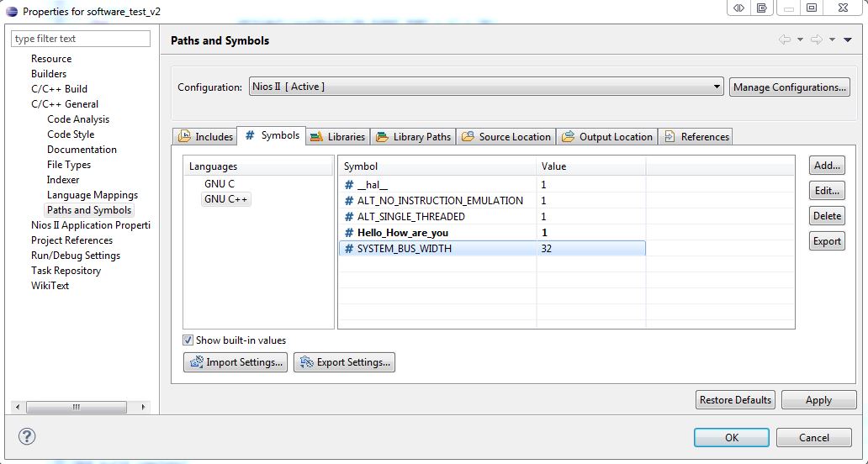Image resolution: width=868 pixels, height=464 pixels.
Task: Select Language Mappings in the tree
Action: point(93,195)
